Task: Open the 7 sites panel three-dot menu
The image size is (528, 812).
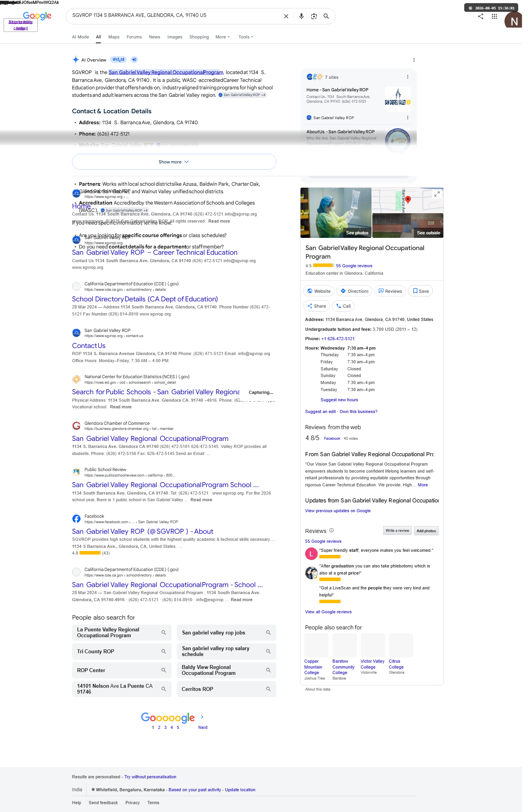Action: point(407,77)
